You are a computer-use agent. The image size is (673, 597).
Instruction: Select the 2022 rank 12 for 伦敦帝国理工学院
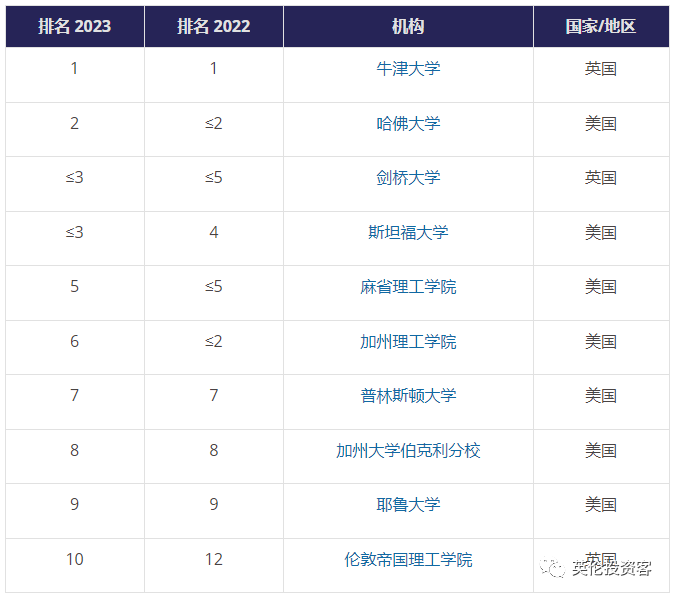click(214, 559)
